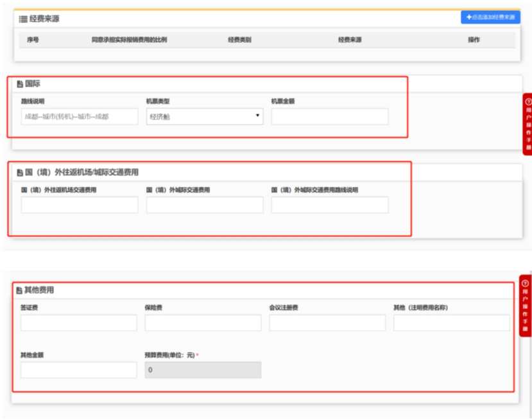Click the document icon next to 国际 heading
The height and width of the screenshot is (420, 532).
[x=20, y=84]
